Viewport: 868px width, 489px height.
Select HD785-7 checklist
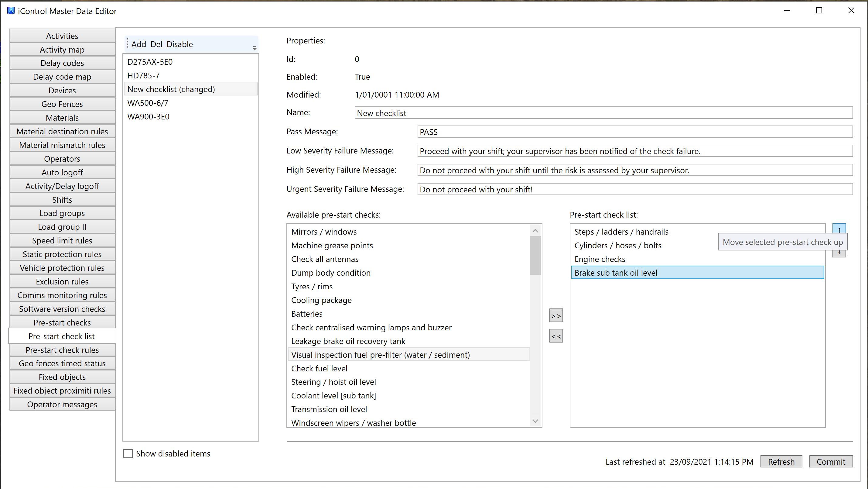pyautogui.click(x=191, y=76)
